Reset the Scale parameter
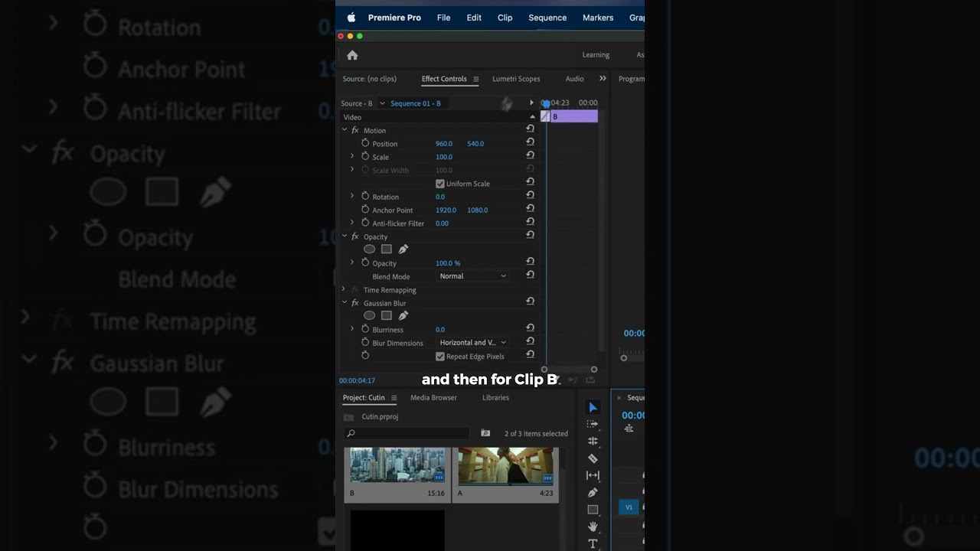The width and height of the screenshot is (980, 551). click(530, 155)
